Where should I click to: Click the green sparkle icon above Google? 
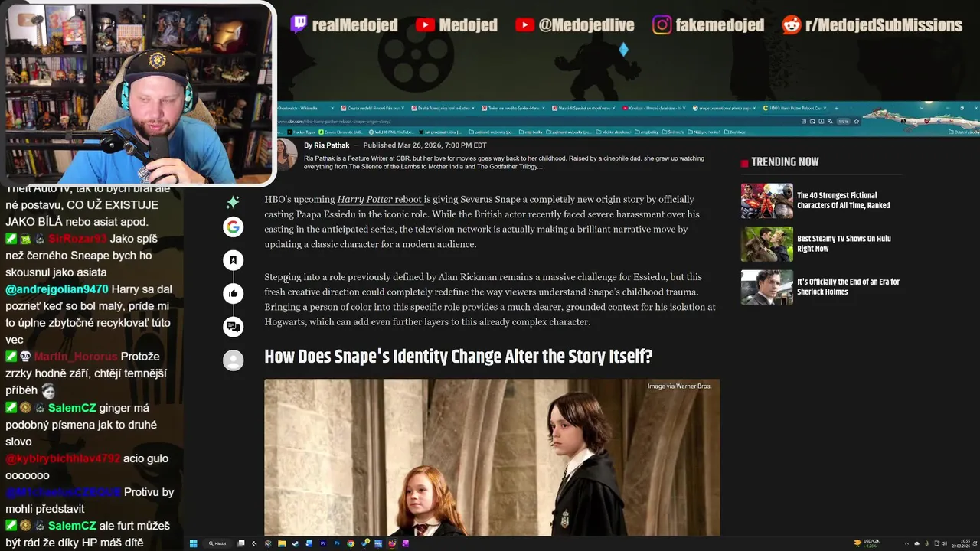coord(233,201)
